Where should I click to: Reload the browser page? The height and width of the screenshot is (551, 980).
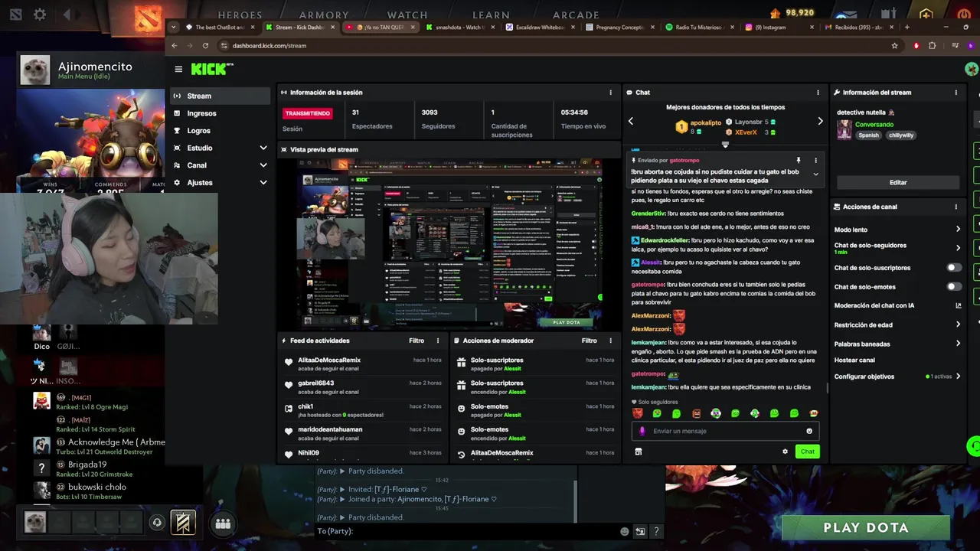tap(205, 46)
